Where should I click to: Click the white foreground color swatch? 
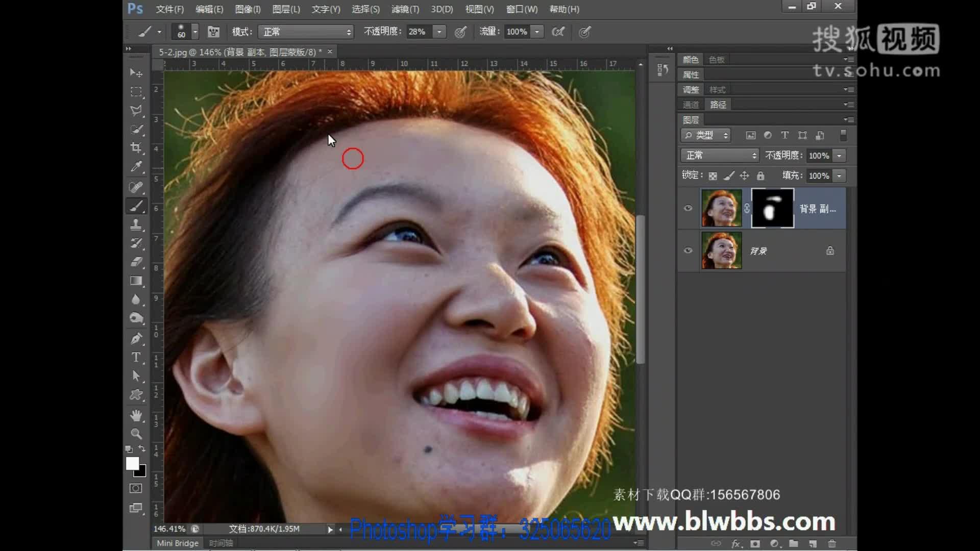[132, 463]
